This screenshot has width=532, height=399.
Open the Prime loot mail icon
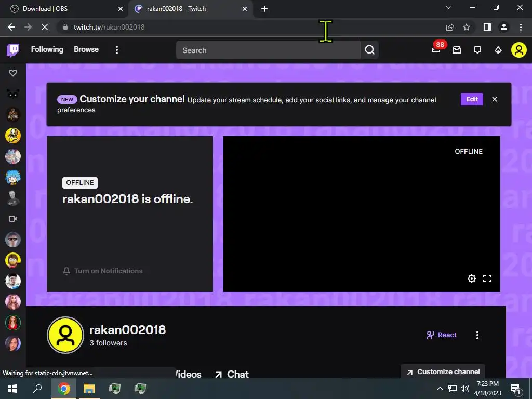tap(457, 50)
